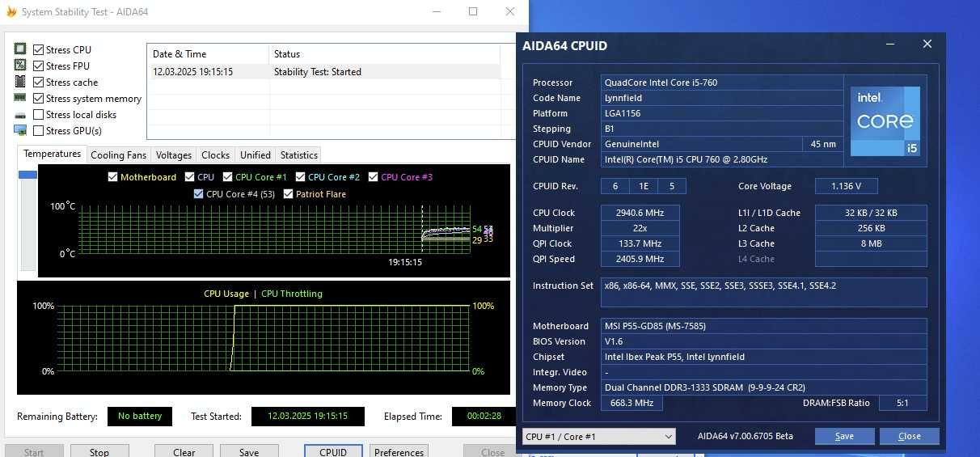This screenshot has height=457, width=980.
Task: Toggle CPU Core #3 graph checkbox
Action: coord(373,177)
